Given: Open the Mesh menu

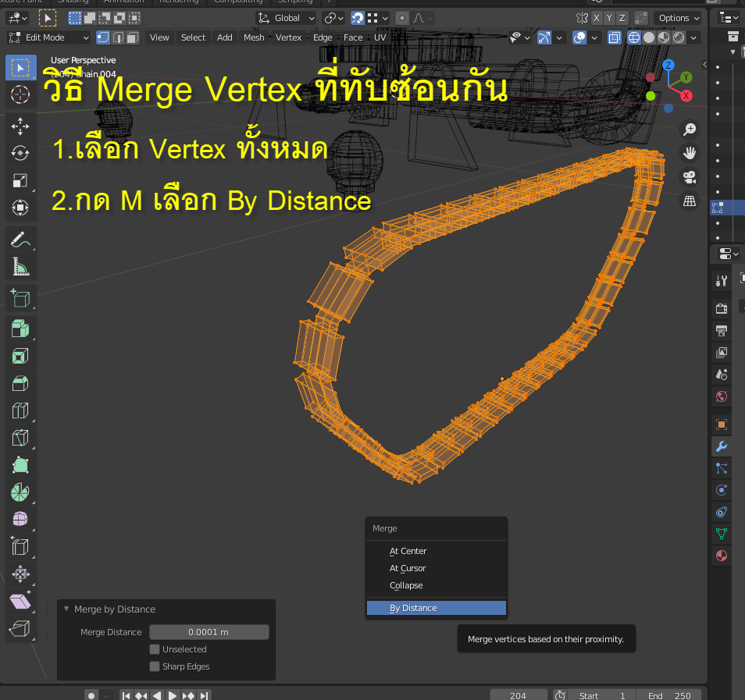Looking at the screenshot, I should pos(254,37).
